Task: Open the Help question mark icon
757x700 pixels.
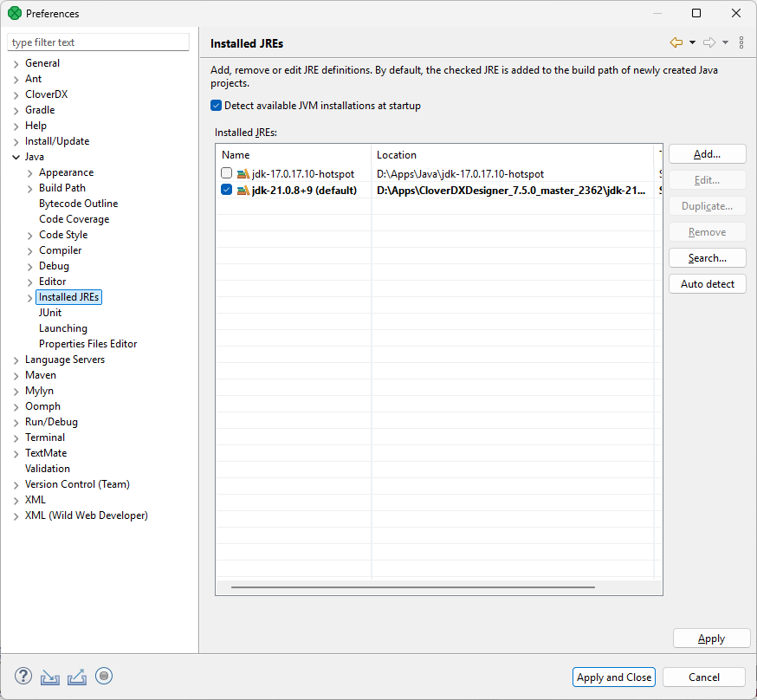Action: point(23,676)
